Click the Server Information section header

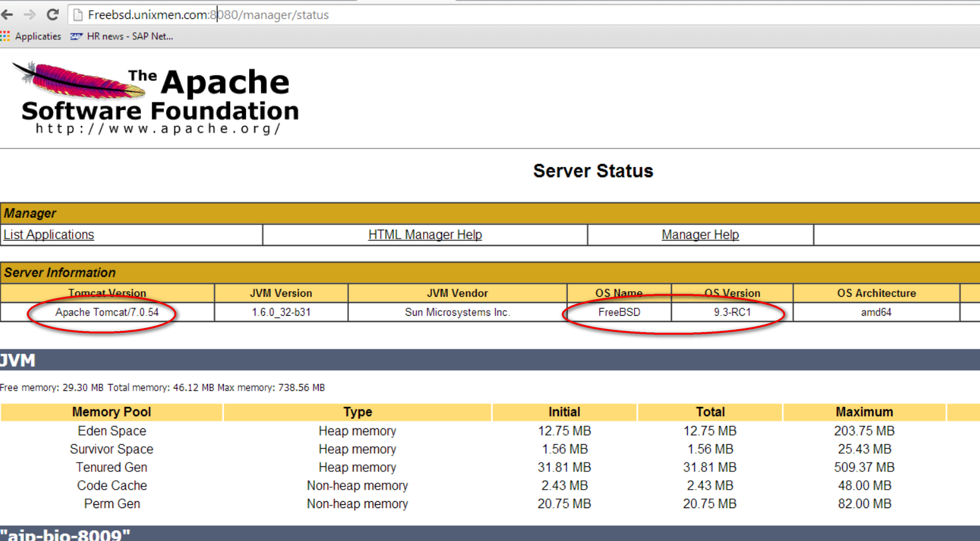click(490, 273)
